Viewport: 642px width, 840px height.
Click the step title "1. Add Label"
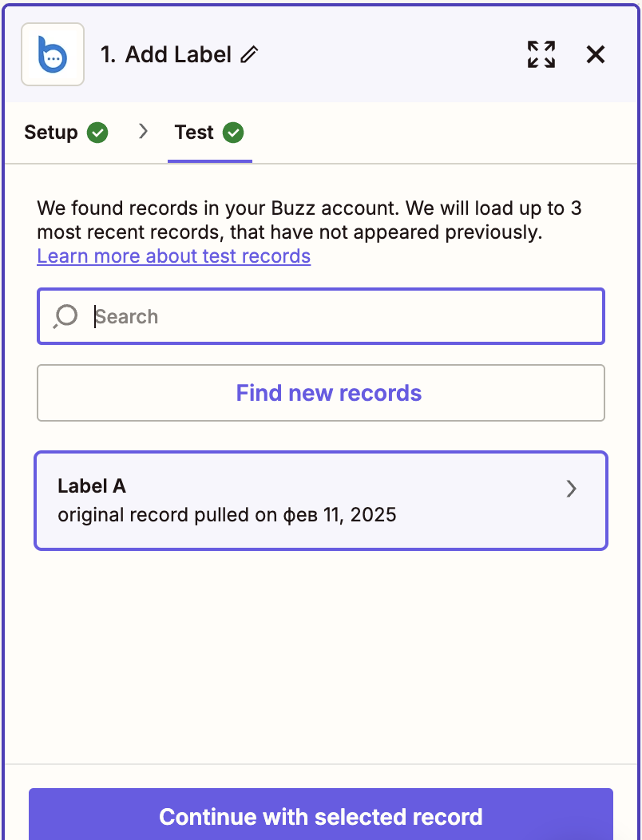166,54
